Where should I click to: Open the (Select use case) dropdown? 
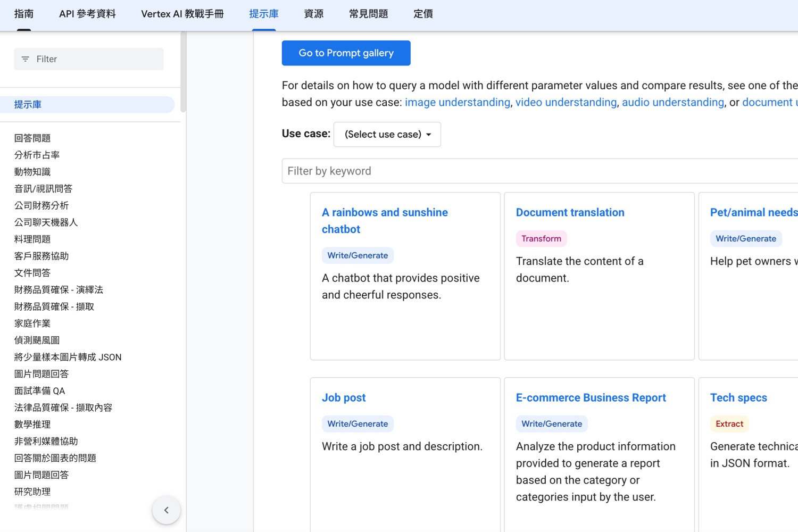point(387,134)
